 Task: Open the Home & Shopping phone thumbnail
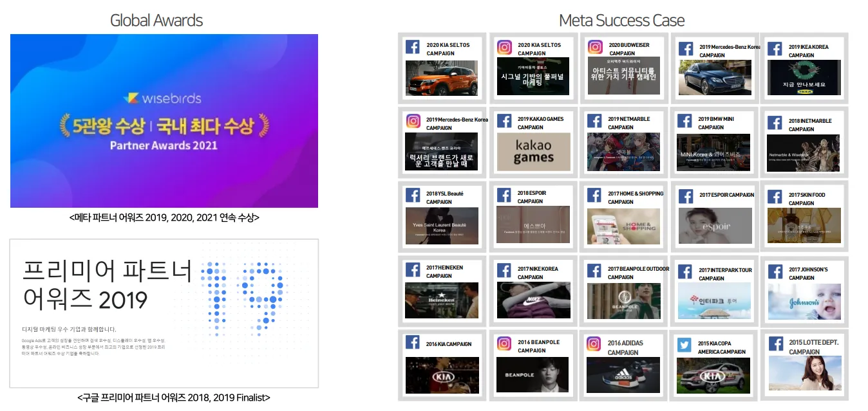click(624, 226)
